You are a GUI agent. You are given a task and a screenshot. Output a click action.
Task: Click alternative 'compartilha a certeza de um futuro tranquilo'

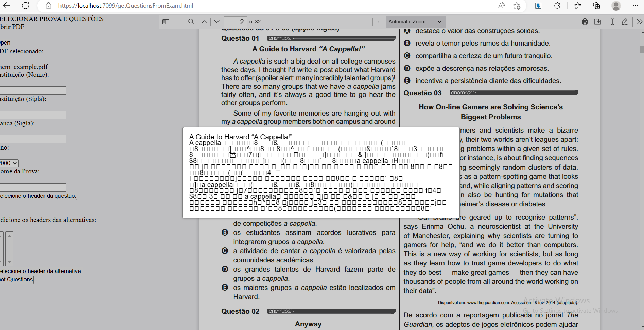(484, 56)
